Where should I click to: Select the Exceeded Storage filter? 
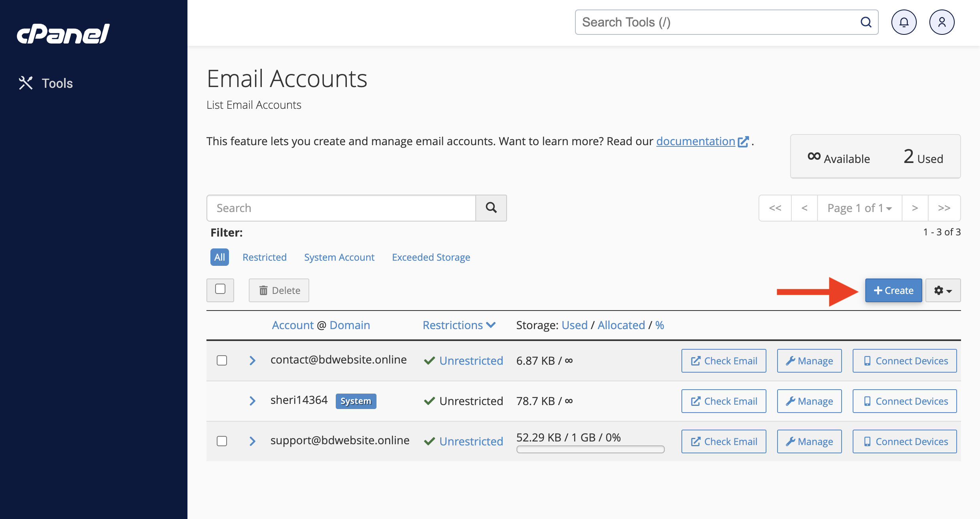click(431, 257)
